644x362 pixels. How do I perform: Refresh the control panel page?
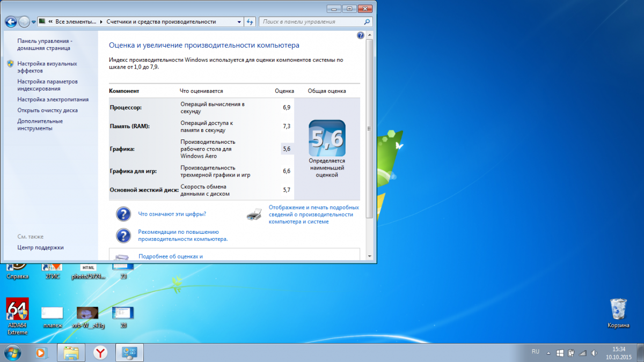250,22
